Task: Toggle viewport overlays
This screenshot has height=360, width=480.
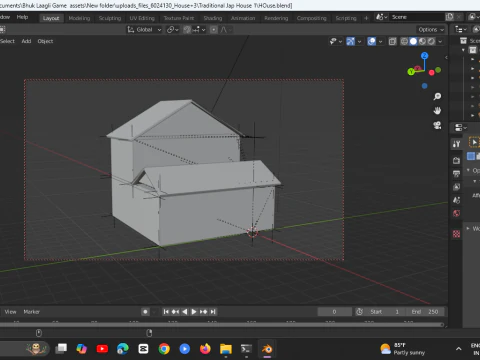Action: click(371, 41)
